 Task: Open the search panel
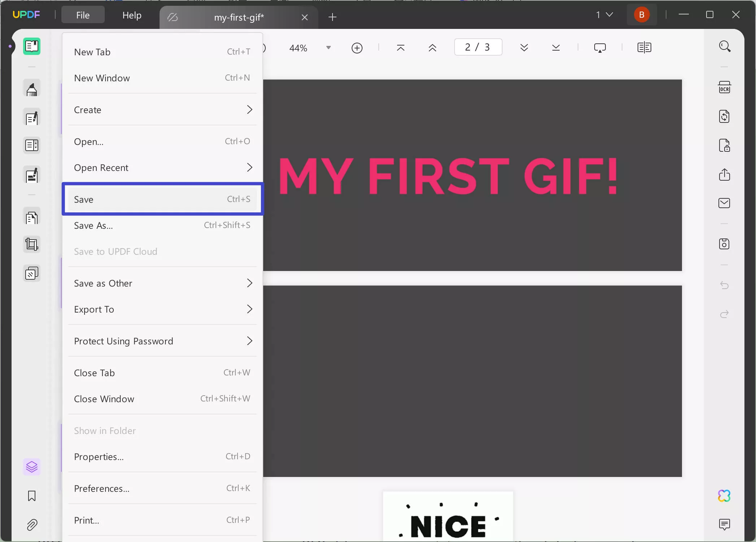pyautogui.click(x=725, y=46)
